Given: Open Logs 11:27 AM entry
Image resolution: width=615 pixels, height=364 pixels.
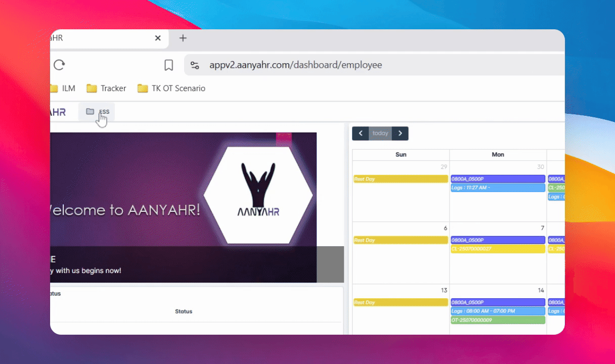Looking at the screenshot, I should point(498,188).
